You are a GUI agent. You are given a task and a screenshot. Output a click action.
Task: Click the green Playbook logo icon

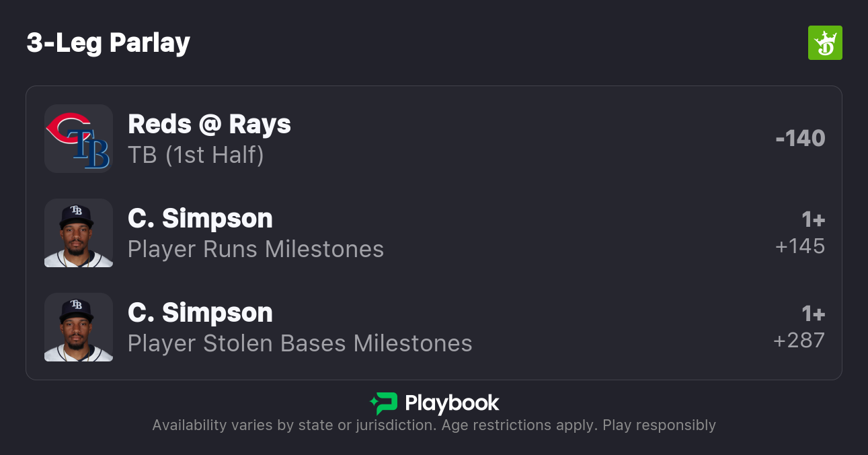[384, 403]
